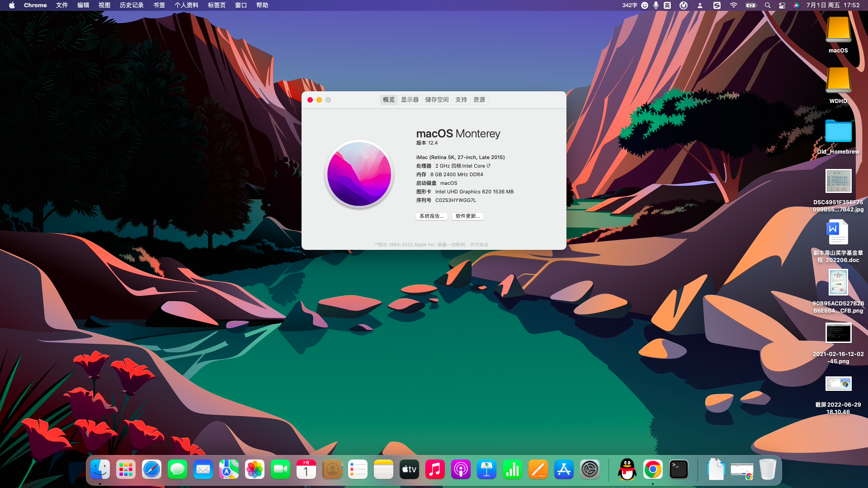
Task: Open Pages app in the Dock
Action: (x=538, y=469)
